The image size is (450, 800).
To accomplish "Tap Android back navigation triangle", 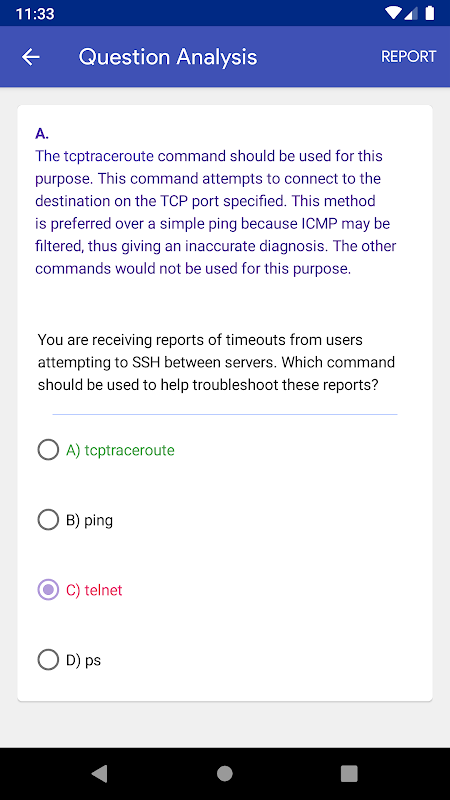I will (99, 773).
